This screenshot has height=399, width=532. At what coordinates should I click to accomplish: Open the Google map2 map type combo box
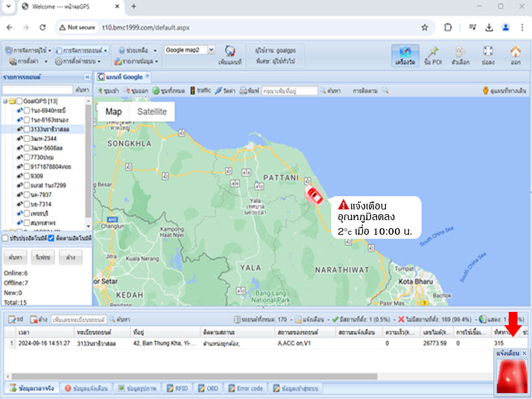click(x=190, y=51)
